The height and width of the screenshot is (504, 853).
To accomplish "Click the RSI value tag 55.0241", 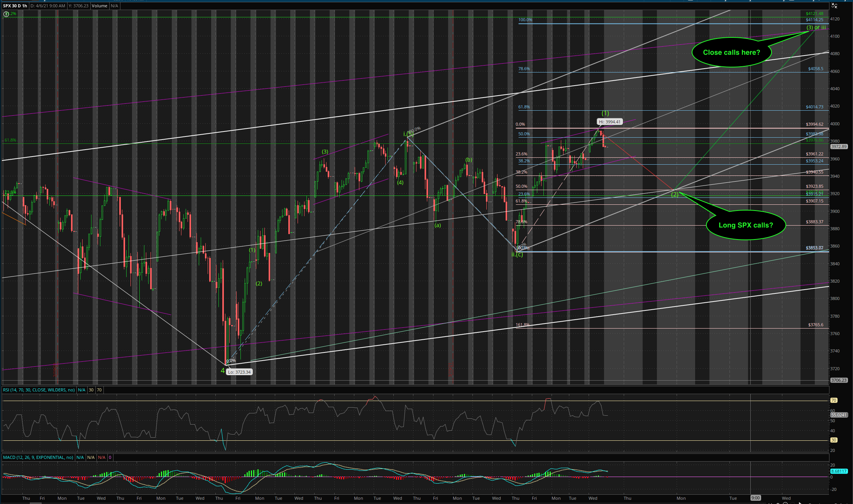I will click(838, 415).
